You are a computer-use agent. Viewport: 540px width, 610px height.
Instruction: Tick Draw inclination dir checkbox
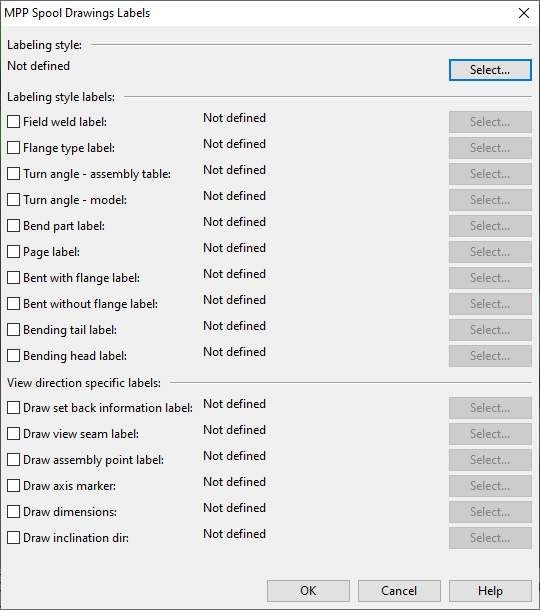(14, 538)
